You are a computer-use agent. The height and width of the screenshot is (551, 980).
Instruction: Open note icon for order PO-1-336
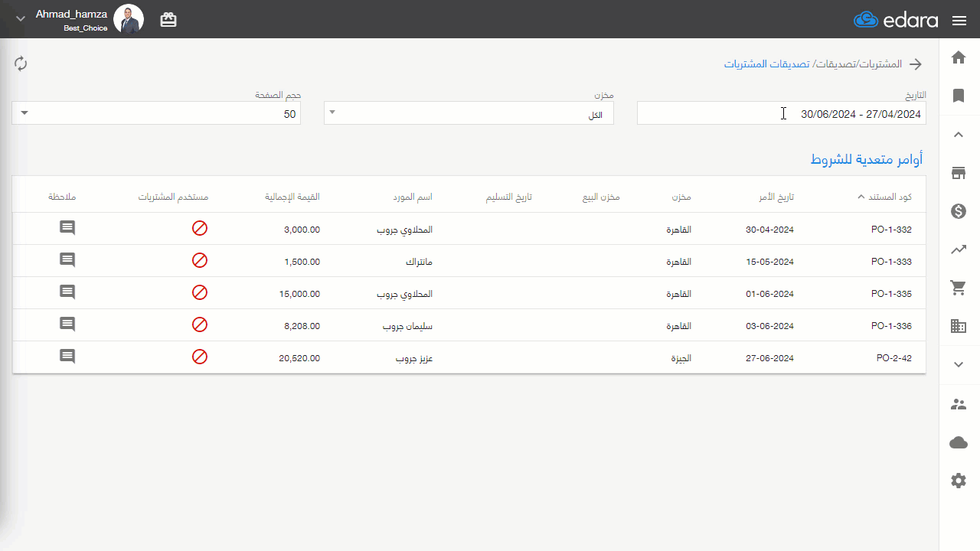coord(67,324)
